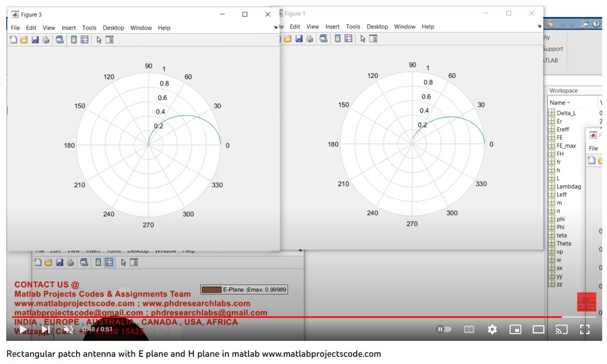The height and width of the screenshot is (364, 607).
Task: Click Open File folder icon in Figure 1
Action: click(288, 39)
